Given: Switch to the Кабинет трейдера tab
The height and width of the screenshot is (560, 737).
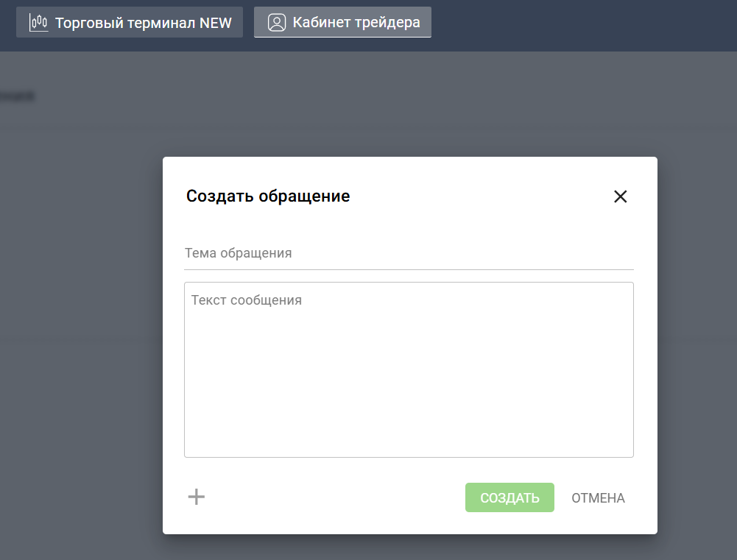Looking at the screenshot, I should [x=342, y=22].
